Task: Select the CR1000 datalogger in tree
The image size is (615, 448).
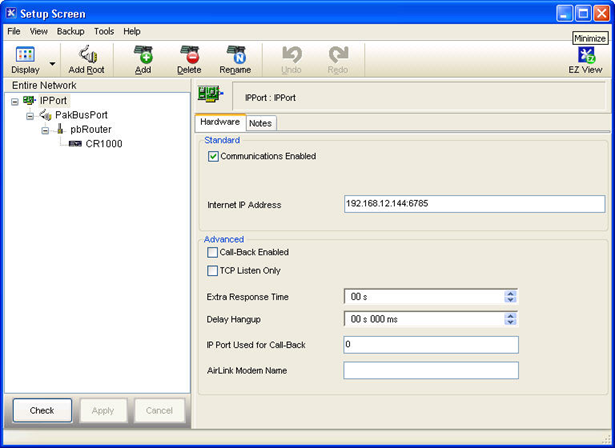Action: pos(104,144)
